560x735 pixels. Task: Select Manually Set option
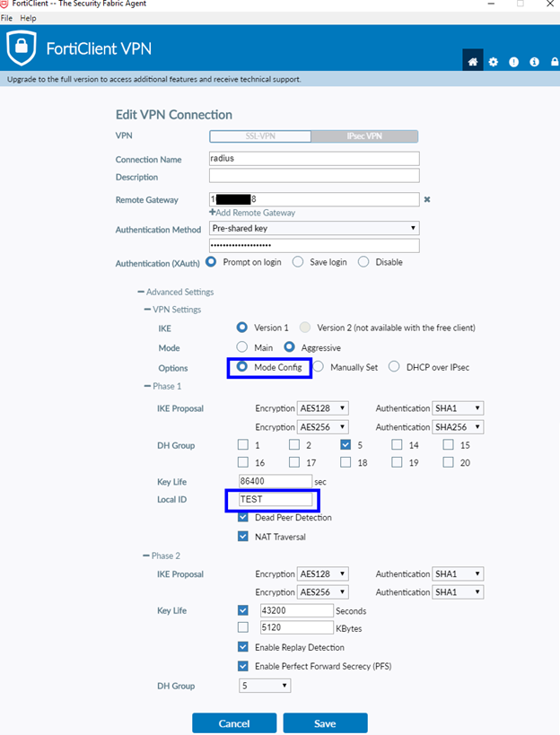point(319,367)
